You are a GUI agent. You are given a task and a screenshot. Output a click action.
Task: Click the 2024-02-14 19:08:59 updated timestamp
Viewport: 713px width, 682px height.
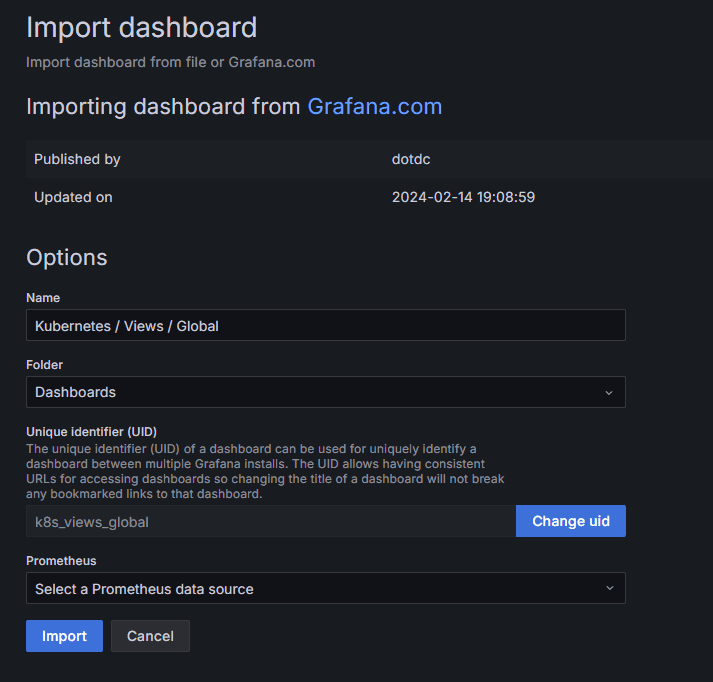[x=463, y=197]
